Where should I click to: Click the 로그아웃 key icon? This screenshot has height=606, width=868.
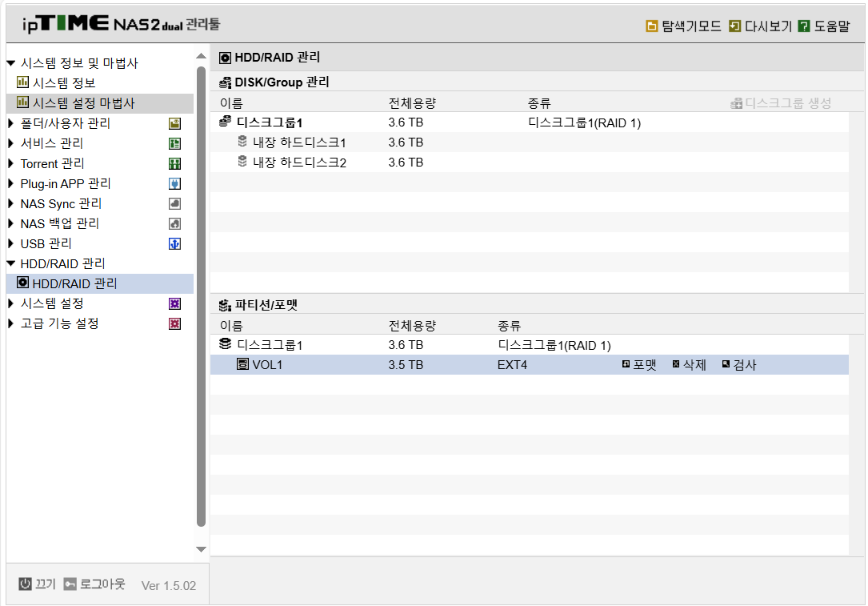pos(70,584)
